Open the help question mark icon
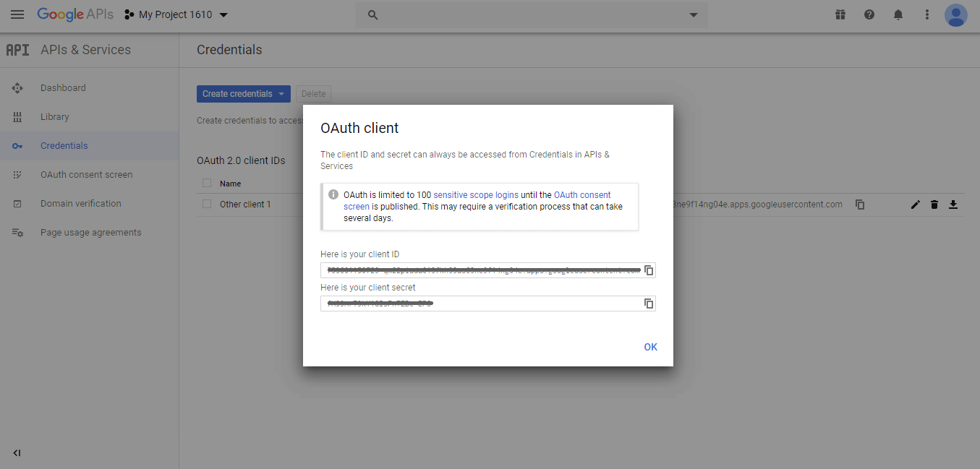980x469 pixels. click(x=869, y=14)
